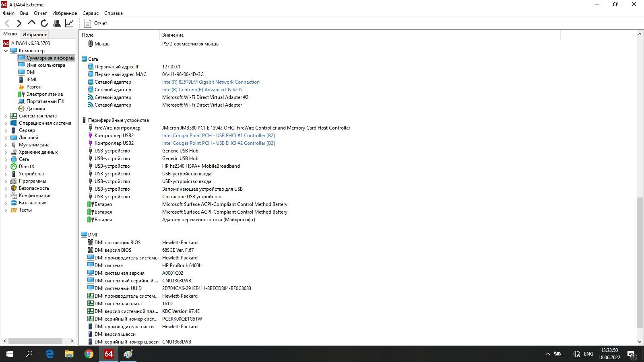644x362 pixels.
Task: Expand the DirectX tree node
Action: [x=6, y=167]
